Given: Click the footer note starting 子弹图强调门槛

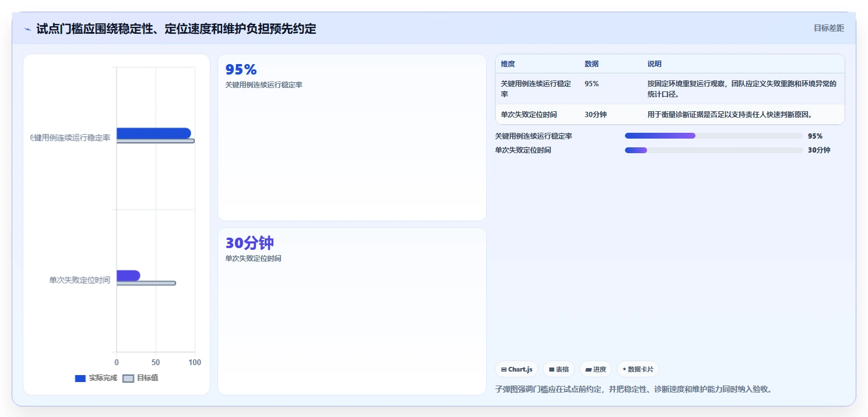Looking at the screenshot, I should (x=634, y=389).
